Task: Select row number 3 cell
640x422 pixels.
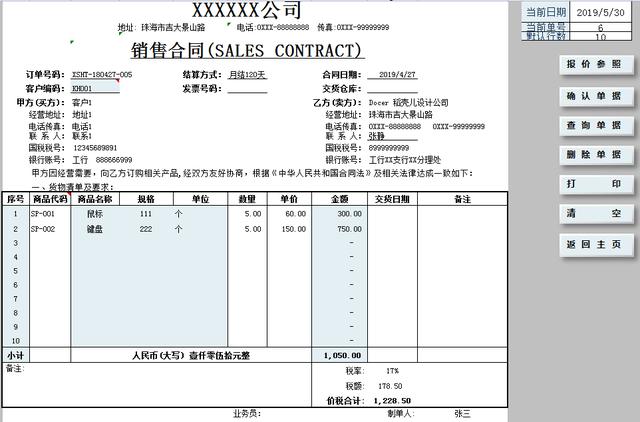Action: (x=16, y=243)
